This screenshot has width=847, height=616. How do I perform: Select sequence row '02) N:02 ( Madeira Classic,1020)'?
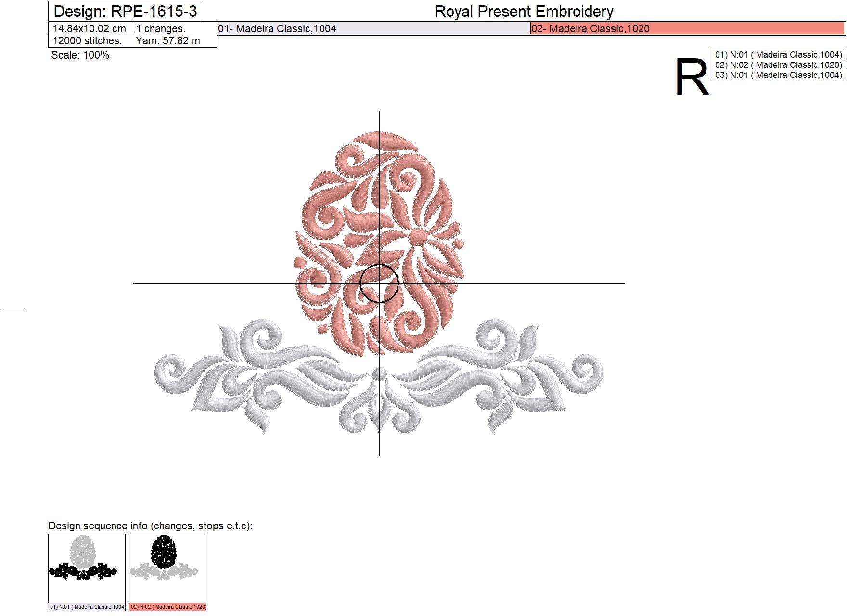pyautogui.click(x=778, y=64)
